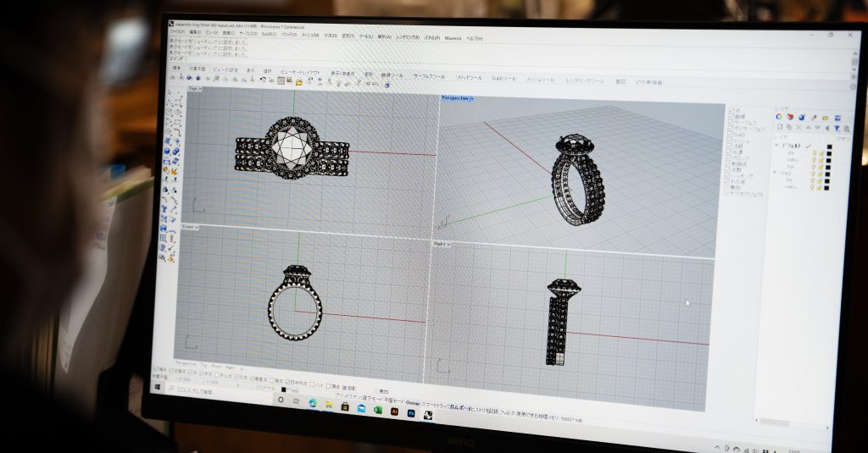Image resolution: width=868 pixels, height=453 pixels.
Task: Launch Photoshop from the Windows taskbar
Action: [411, 412]
